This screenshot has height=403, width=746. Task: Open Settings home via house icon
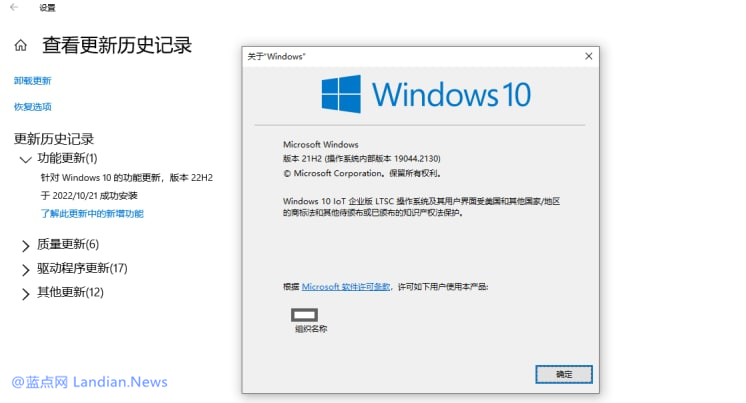tap(20, 46)
